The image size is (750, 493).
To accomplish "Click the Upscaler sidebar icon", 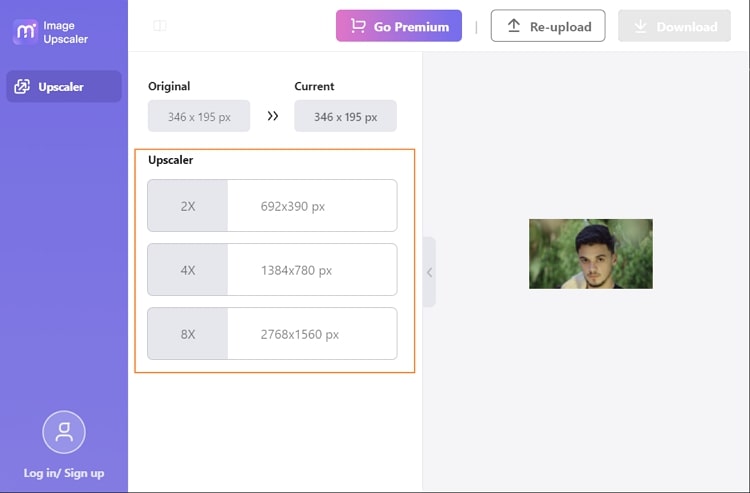I will coord(22,87).
